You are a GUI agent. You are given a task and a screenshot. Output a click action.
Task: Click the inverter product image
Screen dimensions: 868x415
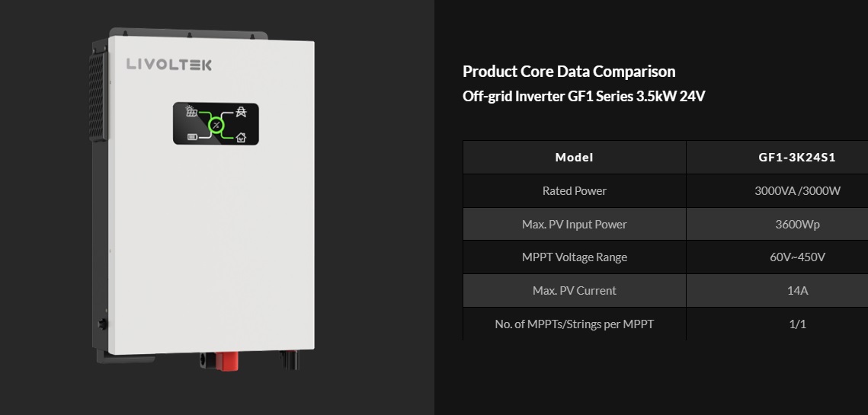[x=202, y=200]
